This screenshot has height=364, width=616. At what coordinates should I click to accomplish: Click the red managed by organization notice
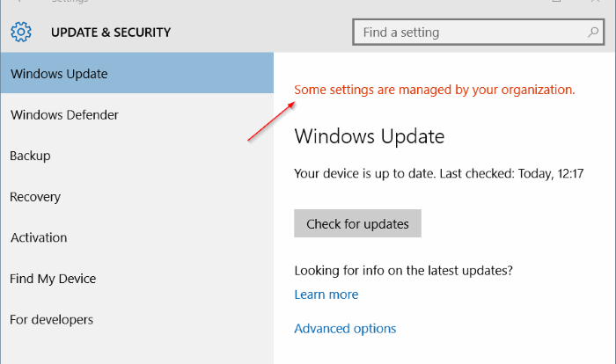click(434, 90)
